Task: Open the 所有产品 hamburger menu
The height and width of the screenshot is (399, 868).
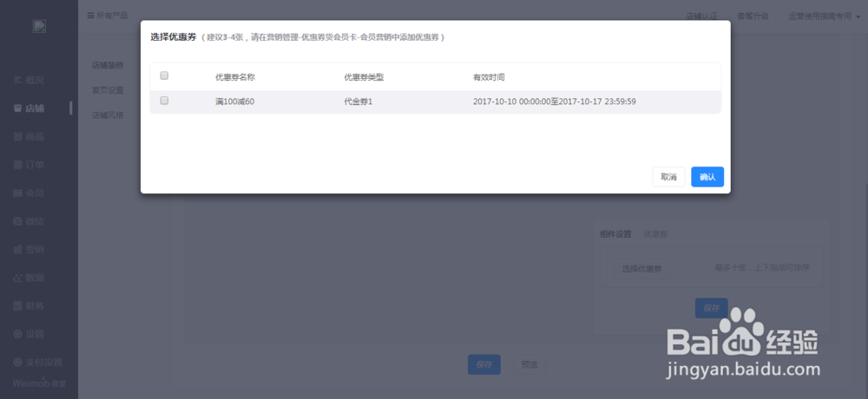Action: click(x=108, y=16)
